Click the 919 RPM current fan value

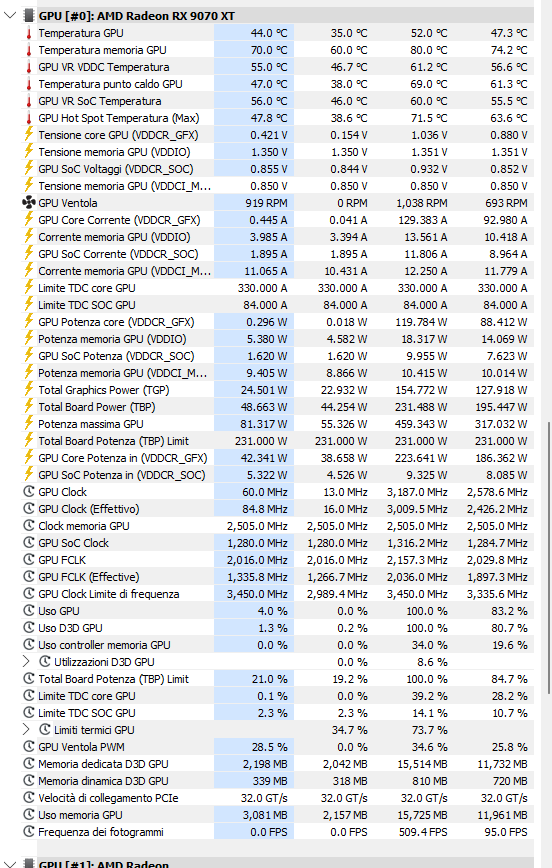point(266,203)
